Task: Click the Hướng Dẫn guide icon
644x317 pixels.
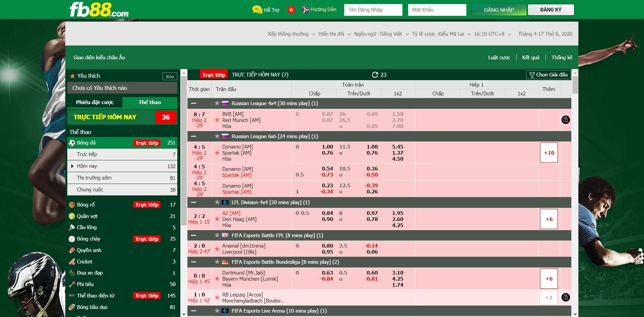Action: tap(305, 10)
